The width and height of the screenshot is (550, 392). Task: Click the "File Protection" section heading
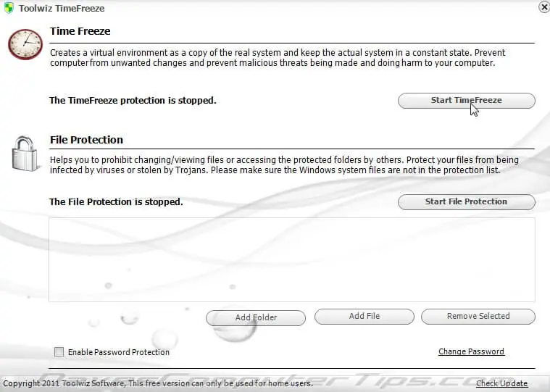[x=86, y=140]
